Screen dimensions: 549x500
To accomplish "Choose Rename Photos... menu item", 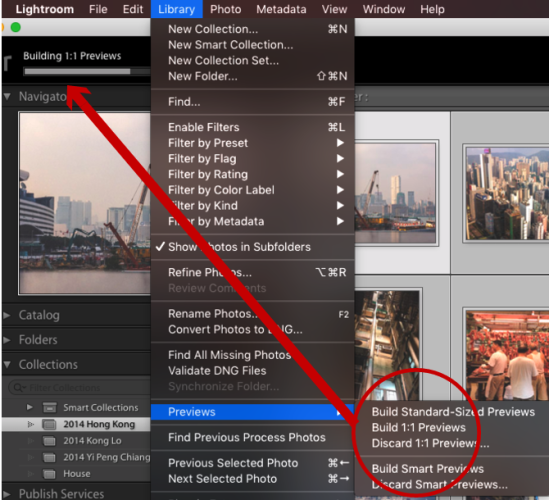I will tap(252, 314).
